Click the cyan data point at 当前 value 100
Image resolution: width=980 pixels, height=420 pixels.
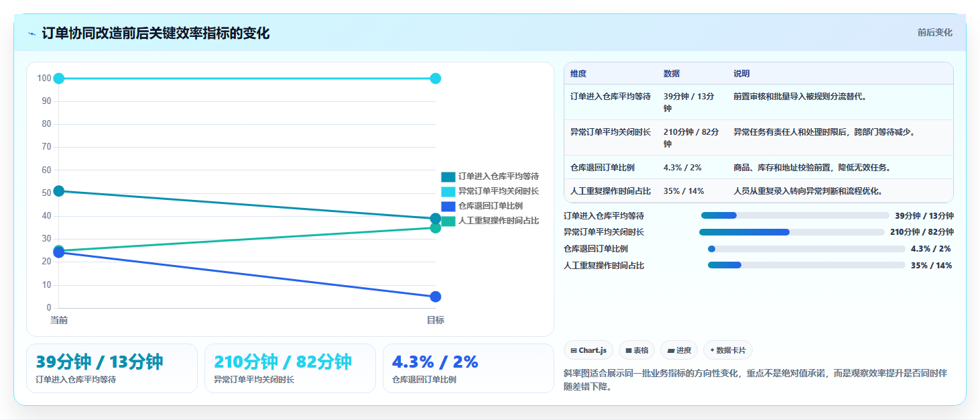(x=58, y=78)
